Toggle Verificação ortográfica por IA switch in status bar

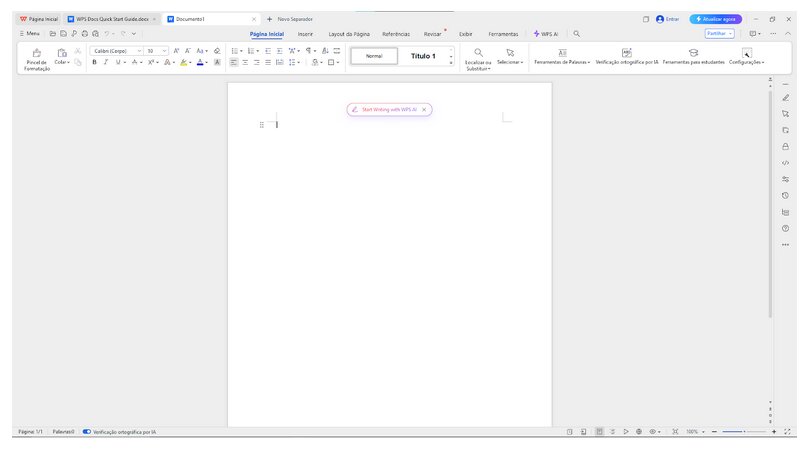coord(87,432)
